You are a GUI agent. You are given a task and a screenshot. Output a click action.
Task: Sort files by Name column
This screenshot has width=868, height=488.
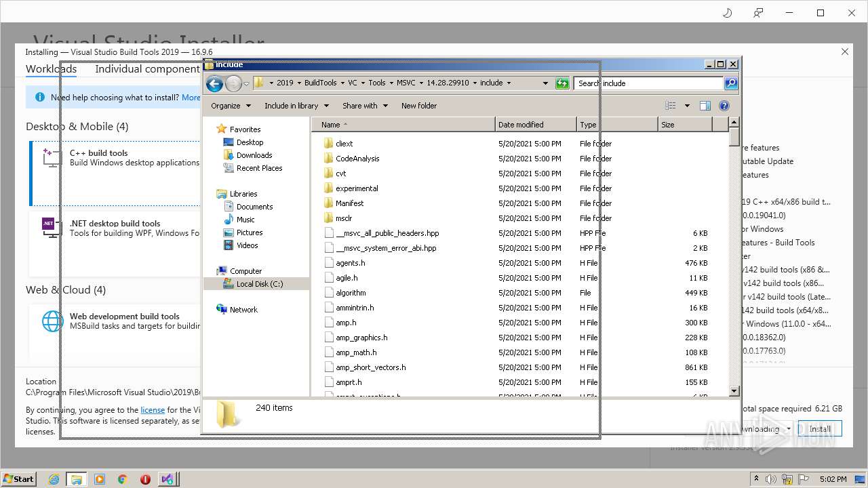coord(404,125)
